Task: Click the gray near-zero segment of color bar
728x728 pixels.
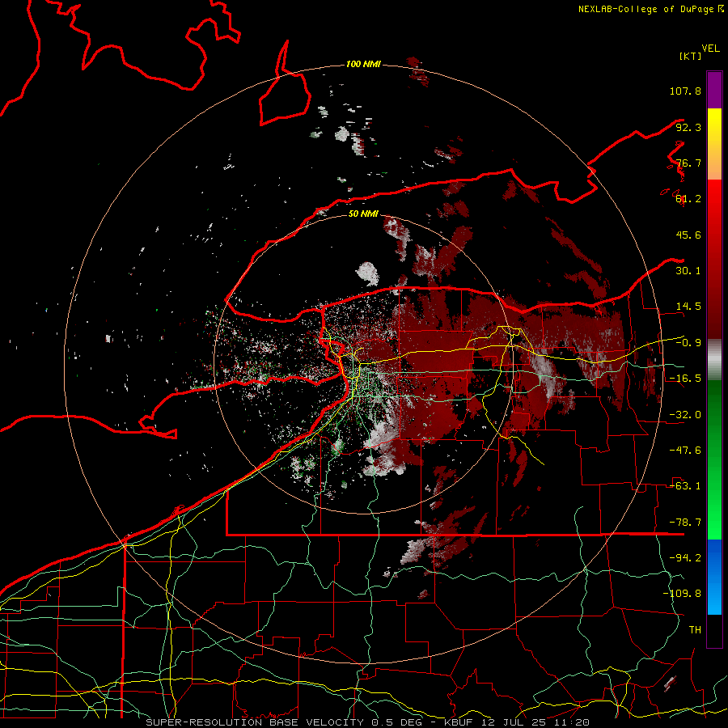Action: click(x=714, y=360)
